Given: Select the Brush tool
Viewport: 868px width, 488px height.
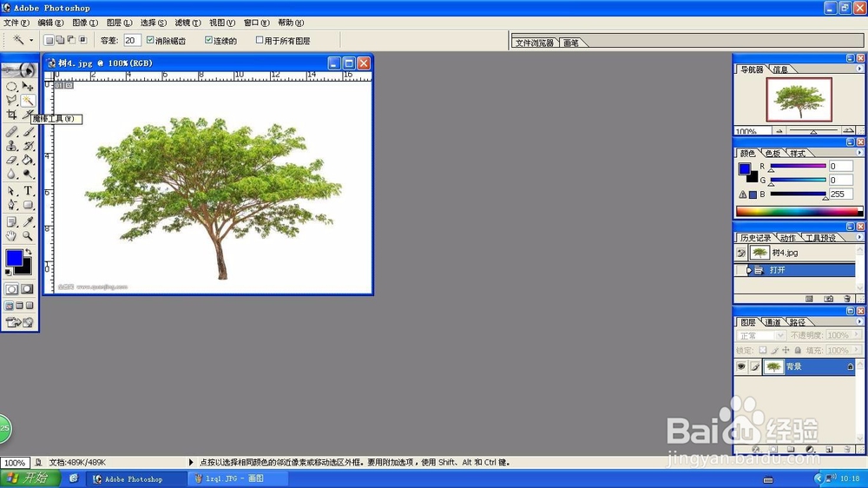Looking at the screenshot, I should (x=28, y=132).
